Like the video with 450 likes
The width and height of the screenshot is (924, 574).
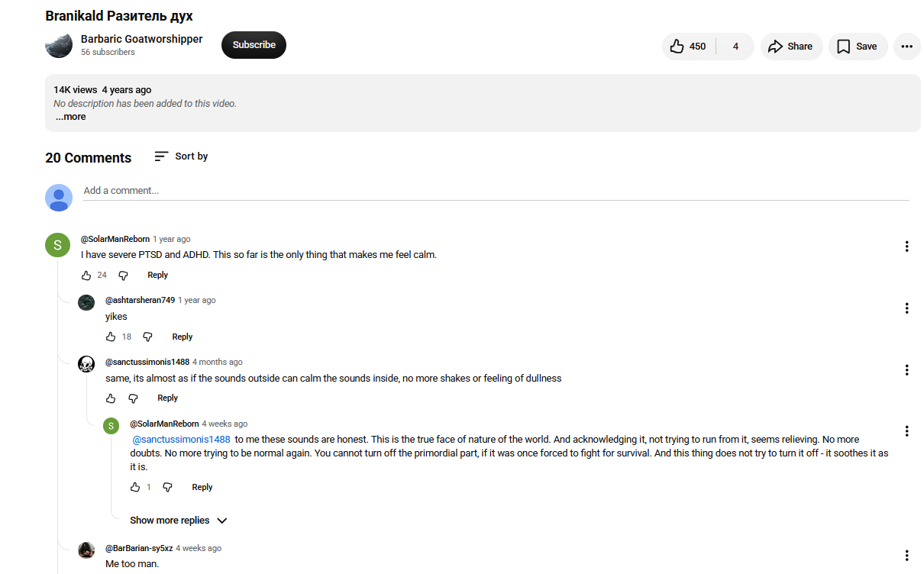tap(688, 47)
